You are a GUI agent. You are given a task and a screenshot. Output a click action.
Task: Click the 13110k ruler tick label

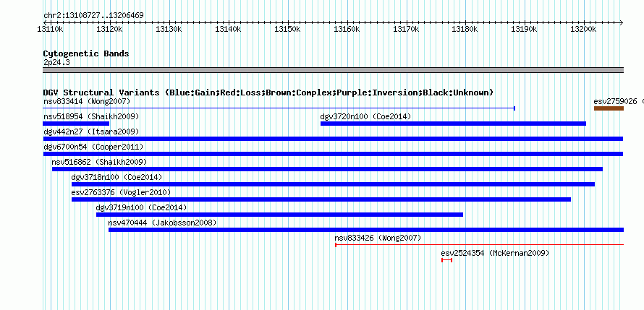[50, 29]
